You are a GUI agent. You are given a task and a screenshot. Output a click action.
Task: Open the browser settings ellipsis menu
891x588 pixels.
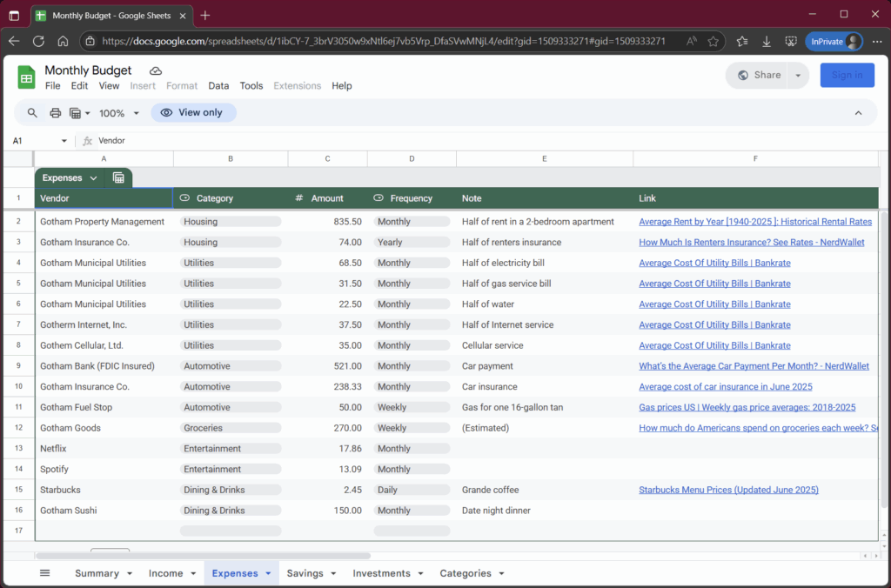coord(877,41)
